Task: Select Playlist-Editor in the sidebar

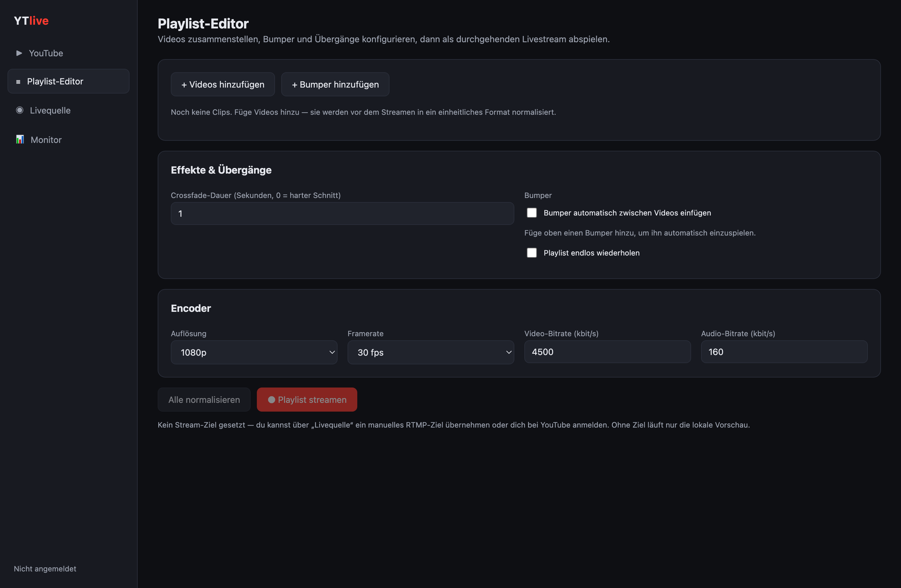Action: 69,81
